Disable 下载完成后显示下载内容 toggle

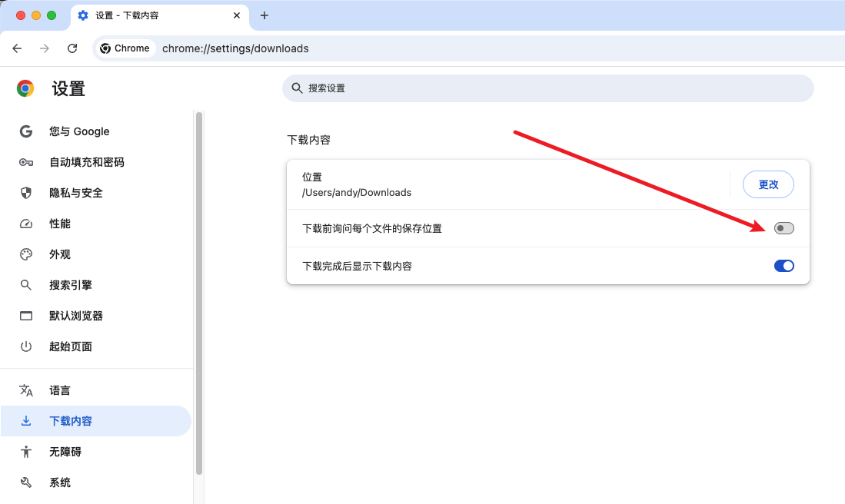(x=783, y=266)
